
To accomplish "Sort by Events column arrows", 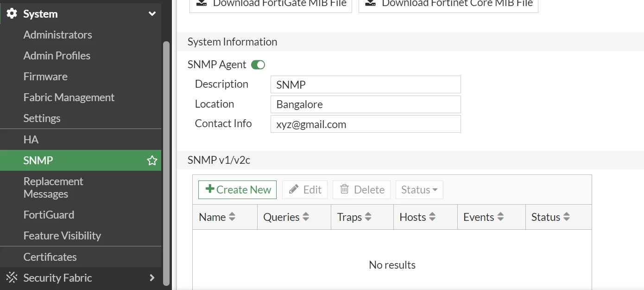I will pyautogui.click(x=500, y=217).
